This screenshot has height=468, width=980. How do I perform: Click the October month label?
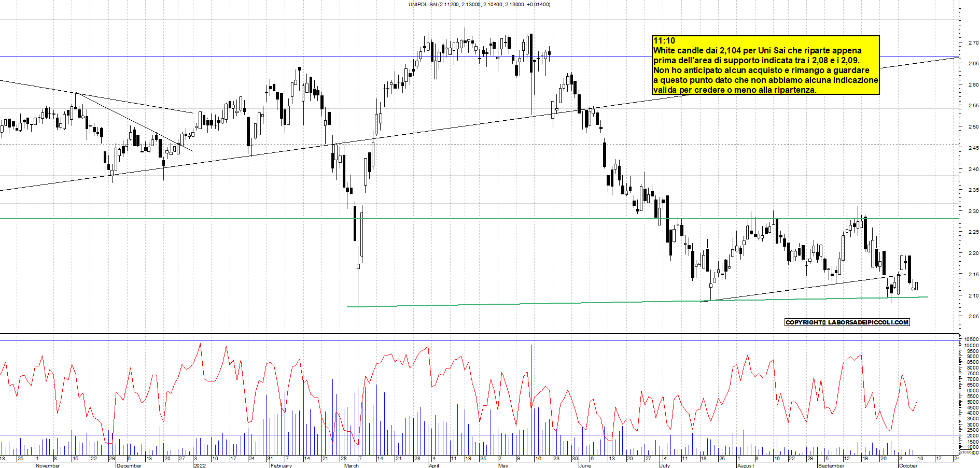908,465
